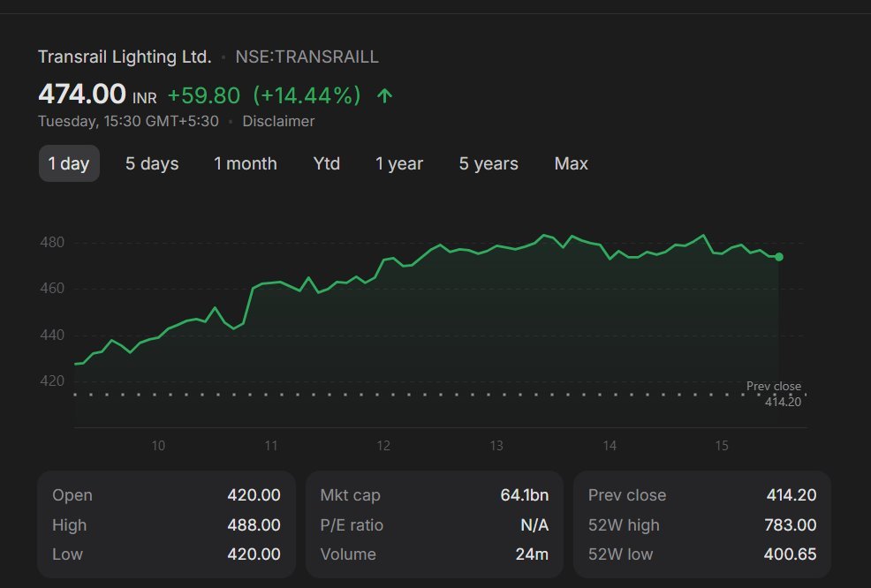Switch chart to 5 days
The image size is (871, 588).
(x=152, y=163)
